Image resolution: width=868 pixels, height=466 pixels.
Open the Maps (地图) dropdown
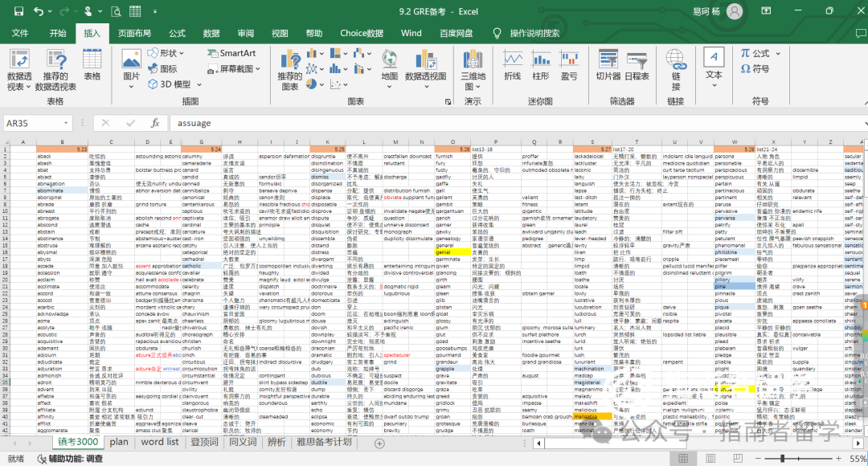click(390, 69)
